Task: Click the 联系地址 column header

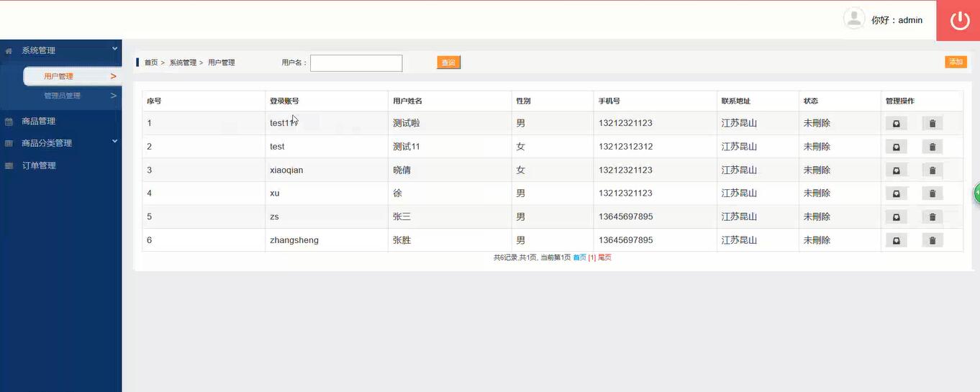Action: click(736, 101)
